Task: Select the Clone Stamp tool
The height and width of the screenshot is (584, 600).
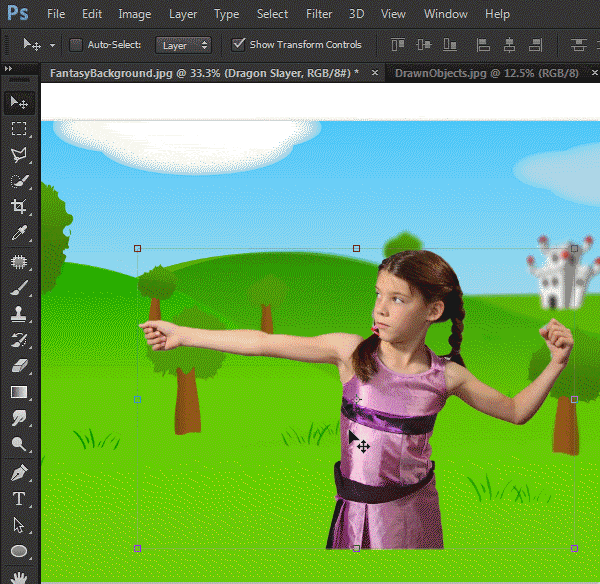Action: pos(19,314)
